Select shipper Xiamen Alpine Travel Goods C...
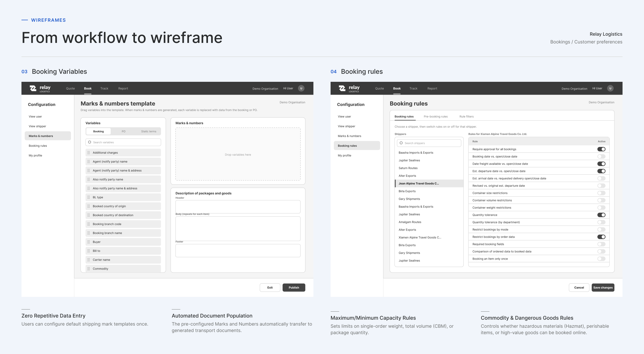Image resolution: width=644 pixels, height=354 pixels. click(x=429, y=237)
